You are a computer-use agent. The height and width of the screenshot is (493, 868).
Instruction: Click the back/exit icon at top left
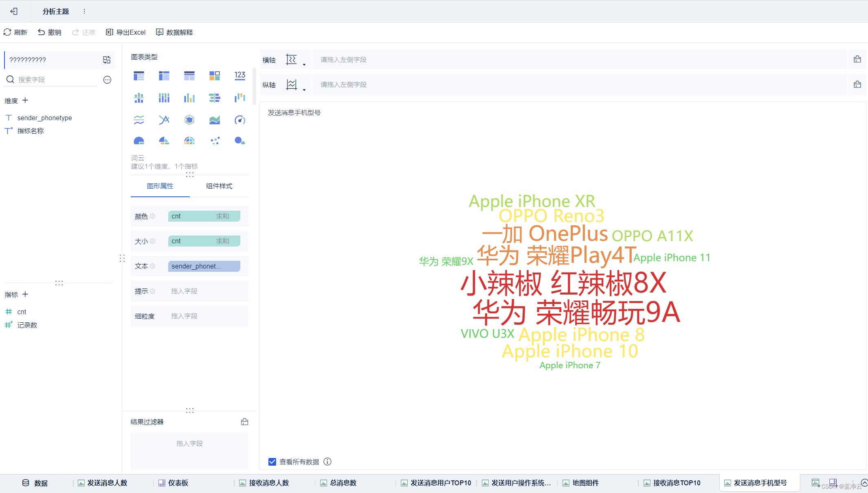14,11
